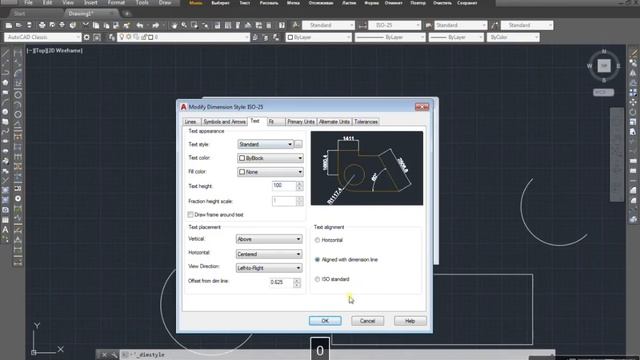The height and width of the screenshot is (360, 640).
Task: Click the Cut scissors icon
Action: point(85,25)
